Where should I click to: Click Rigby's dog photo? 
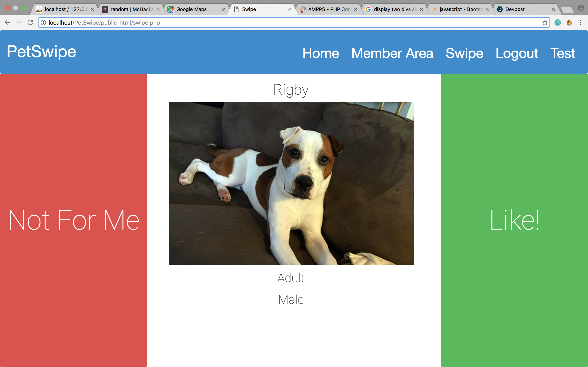[x=291, y=183]
